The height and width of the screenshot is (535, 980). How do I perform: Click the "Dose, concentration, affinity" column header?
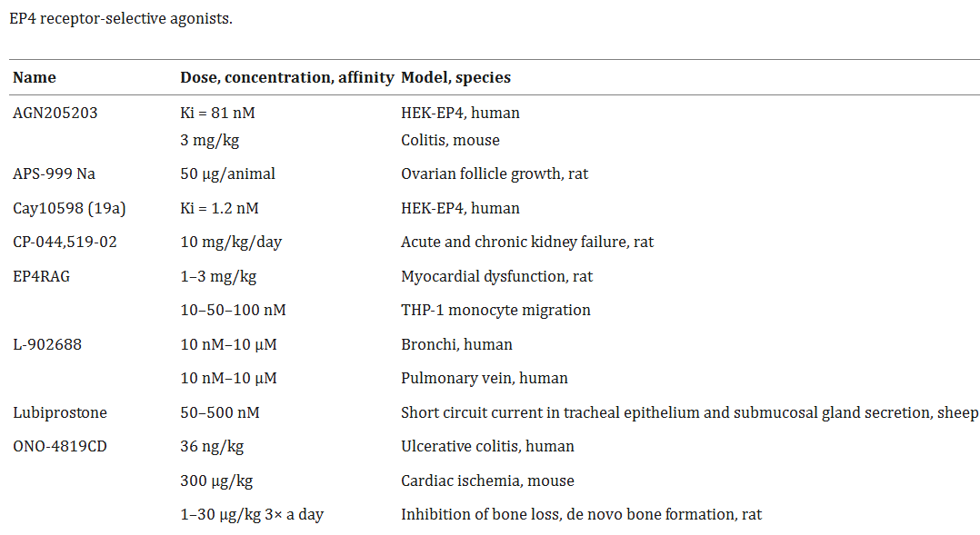[286, 77]
